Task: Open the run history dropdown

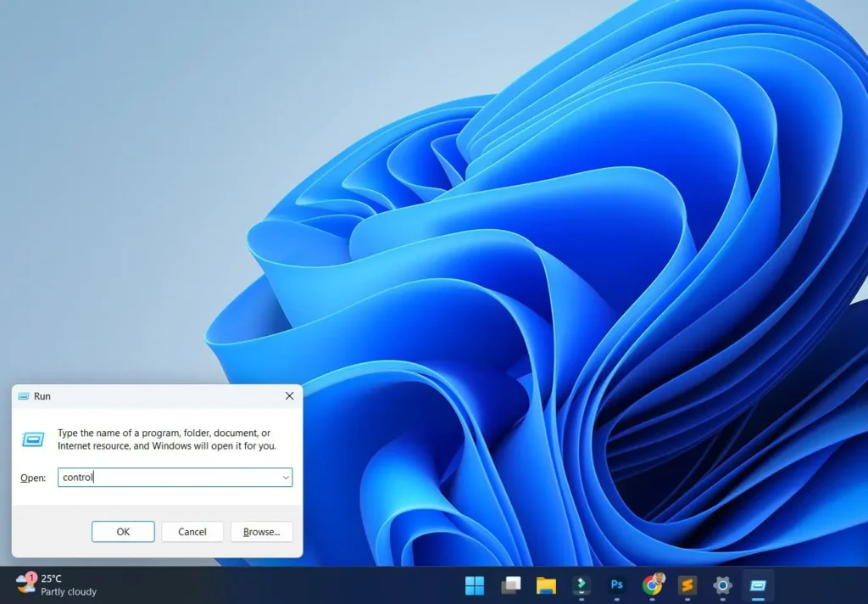Action: 285,477
